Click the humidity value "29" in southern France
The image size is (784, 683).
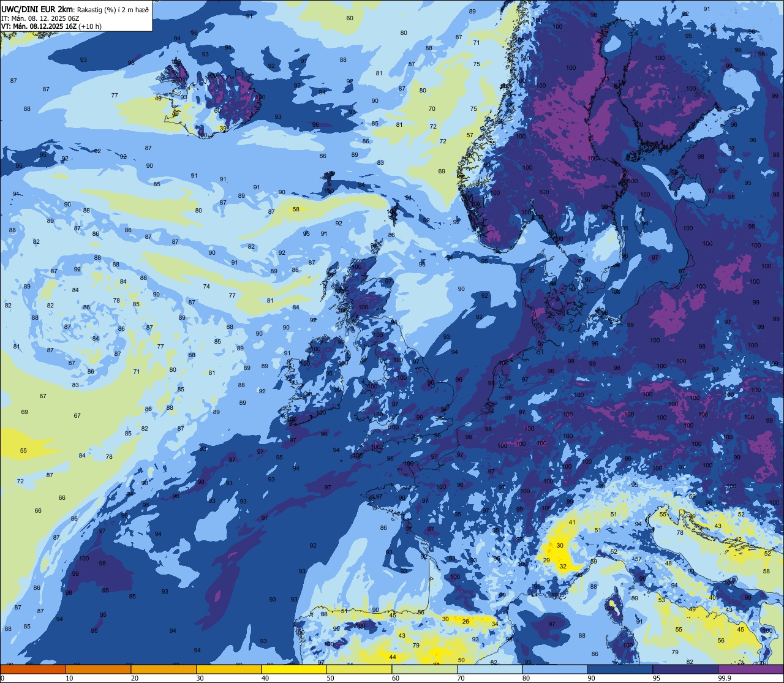(x=546, y=560)
